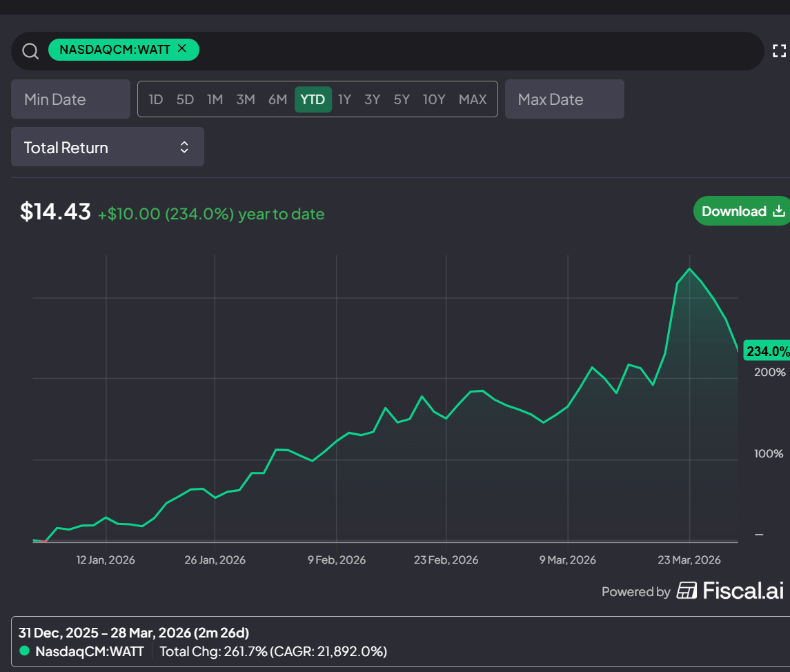The image size is (790, 672).
Task: Click the 100% y-axis label
Action: click(769, 453)
